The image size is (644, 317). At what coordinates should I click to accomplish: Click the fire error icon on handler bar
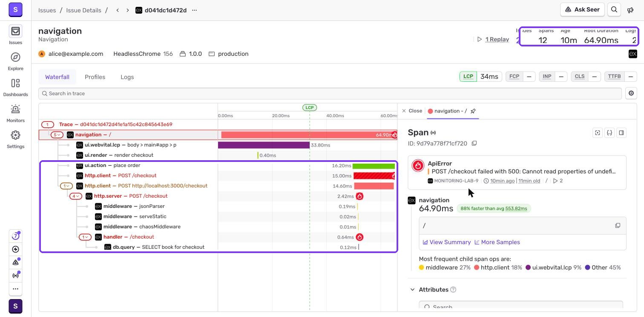pyautogui.click(x=359, y=237)
